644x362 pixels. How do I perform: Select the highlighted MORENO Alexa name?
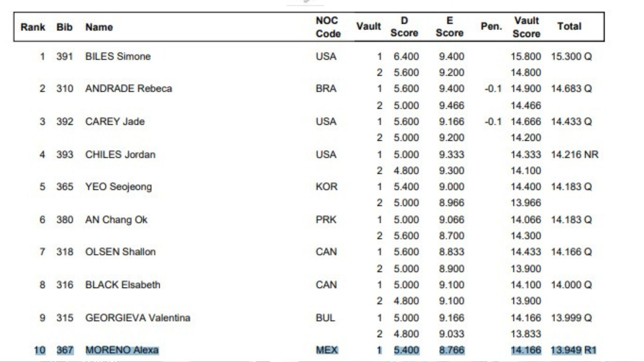tap(122, 350)
